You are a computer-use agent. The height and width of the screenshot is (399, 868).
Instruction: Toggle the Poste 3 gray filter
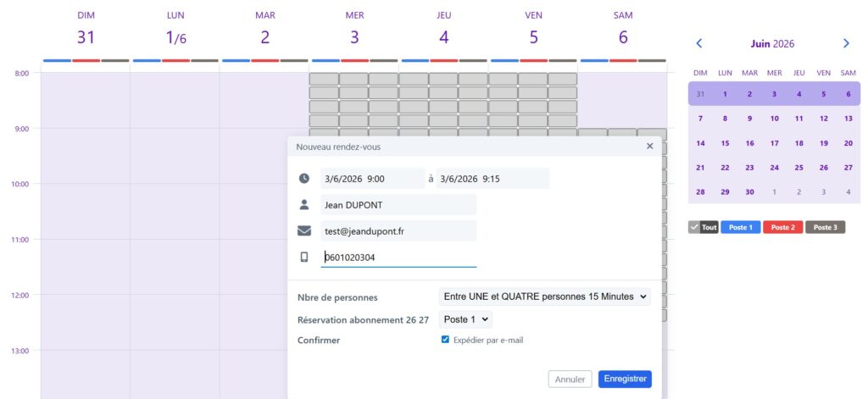pos(825,227)
